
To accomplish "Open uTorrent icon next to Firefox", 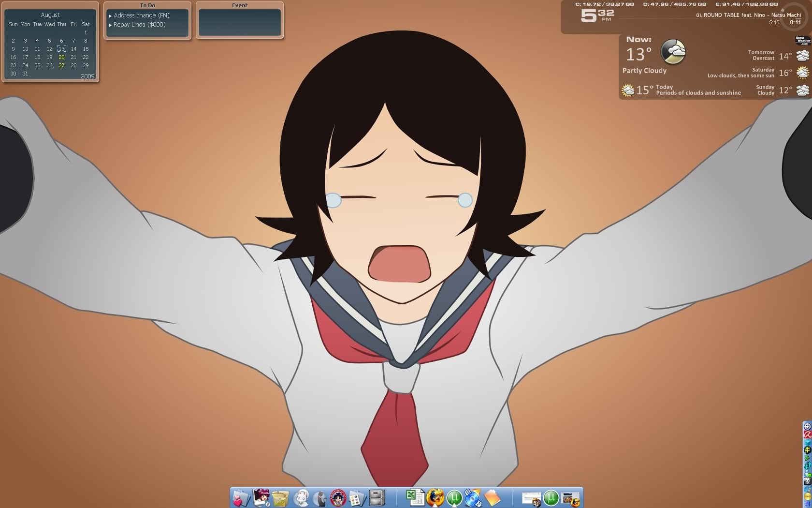I will pyautogui.click(x=454, y=498).
